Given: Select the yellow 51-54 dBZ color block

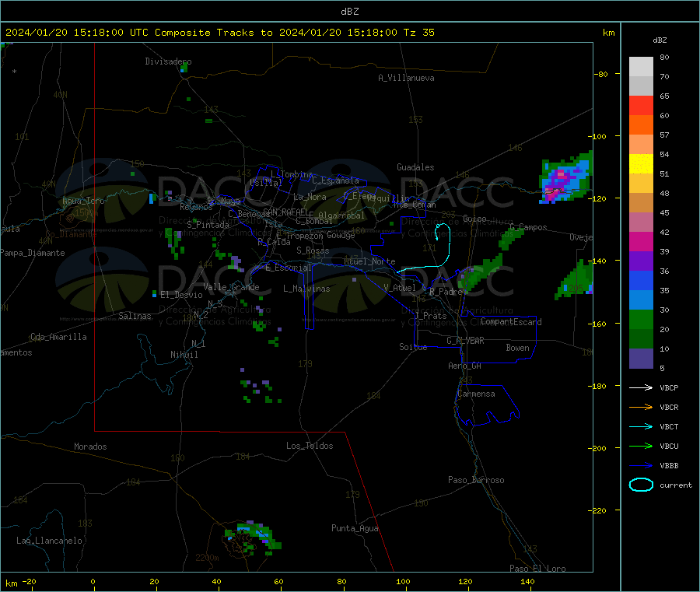Looking at the screenshot, I should click(641, 164).
